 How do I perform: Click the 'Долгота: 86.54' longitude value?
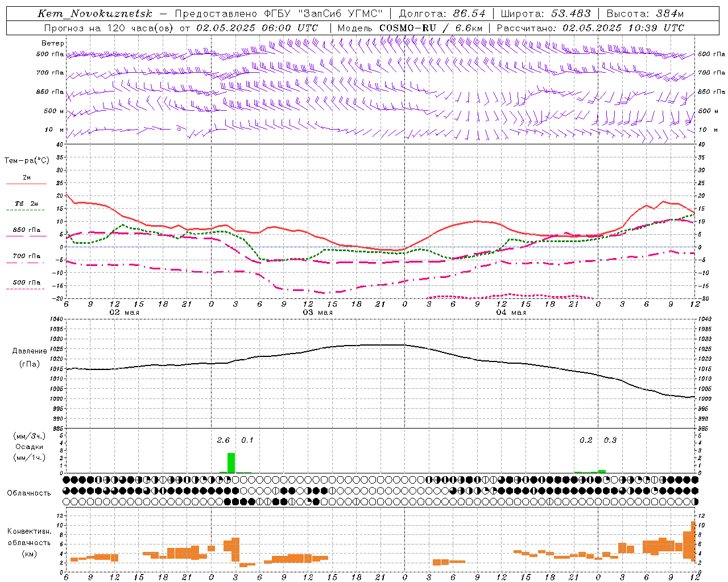click(x=442, y=14)
